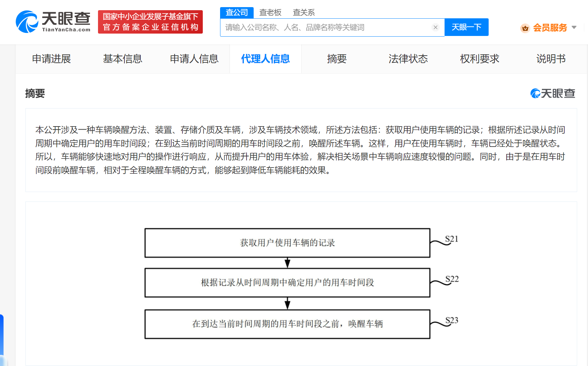Open the 说明书 section tab
The image size is (588, 366).
point(551,59)
